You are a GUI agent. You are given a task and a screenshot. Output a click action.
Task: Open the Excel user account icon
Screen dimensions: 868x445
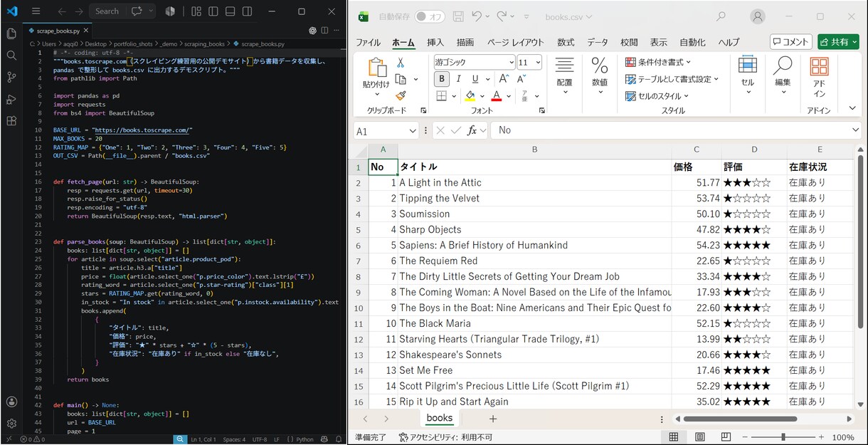pos(758,16)
